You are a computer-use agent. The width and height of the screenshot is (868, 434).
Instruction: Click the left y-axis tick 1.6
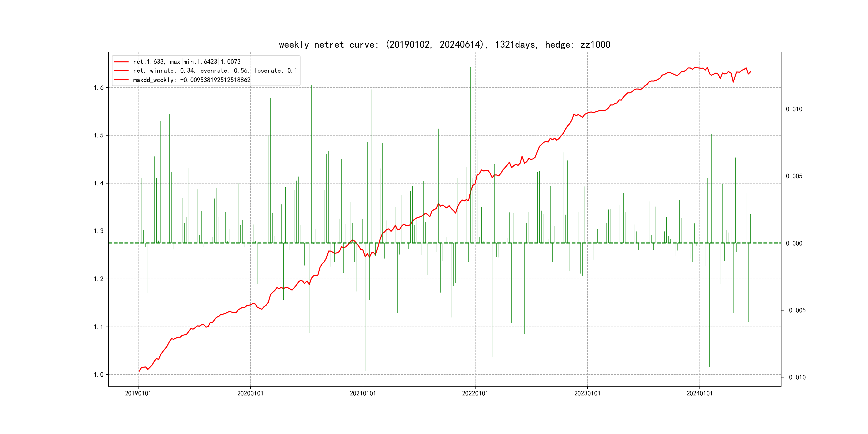99,88
